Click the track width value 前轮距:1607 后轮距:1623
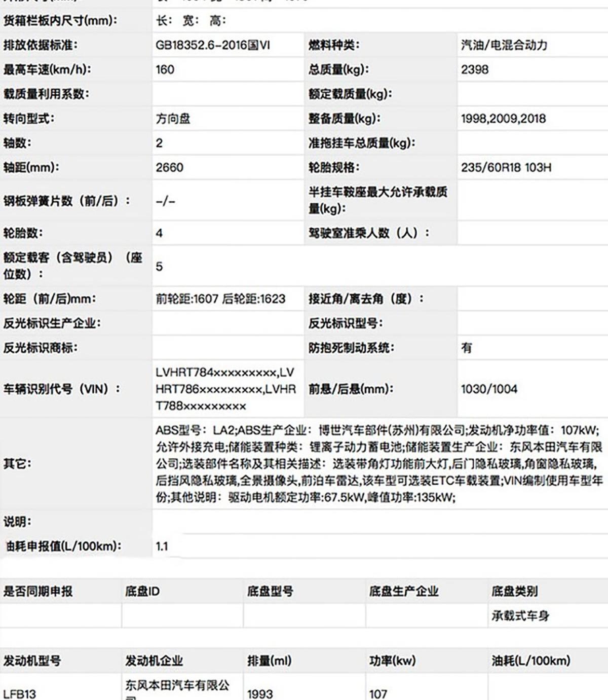608x700 pixels. [220, 299]
